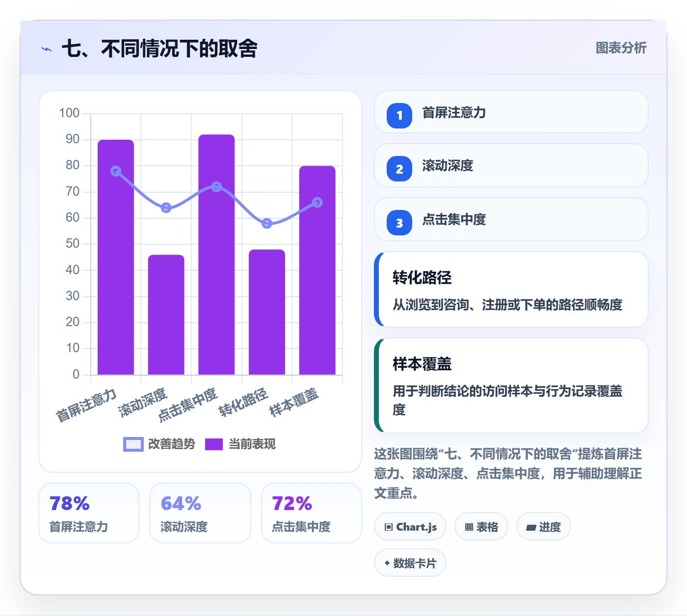Click the 图表分析 label in header
This screenshot has width=687, height=616.
coord(621,48)
